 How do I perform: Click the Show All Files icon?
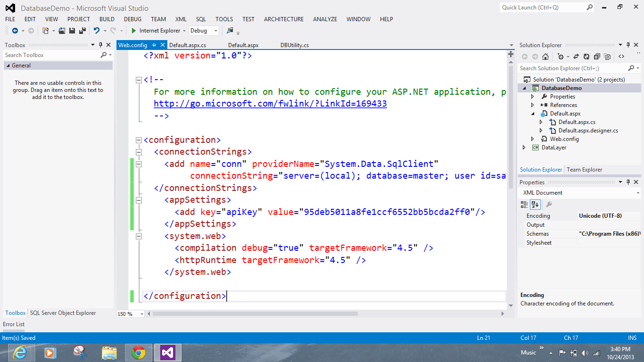[606, 56]
